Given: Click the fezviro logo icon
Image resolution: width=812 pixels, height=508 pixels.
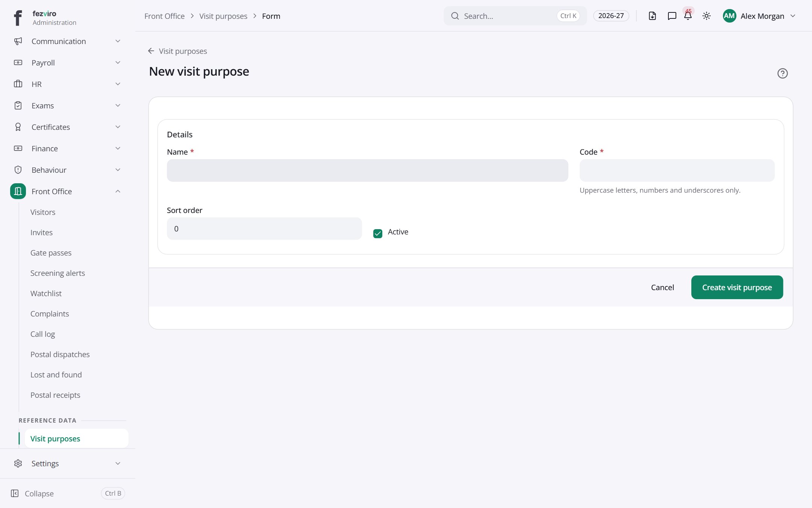Looking at the screenshot, I should pyautogui.click(x=18, y=18).
